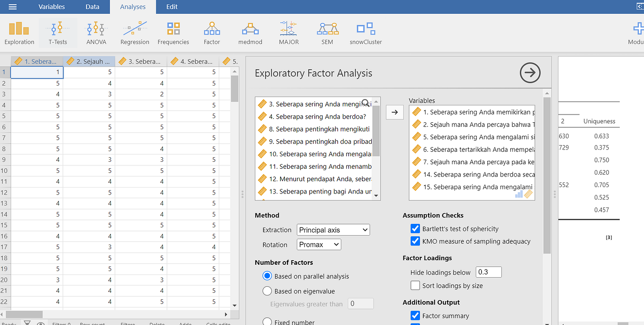The image size is (644, 325).
Task: Open the Factor analyses menu
Action: pyautogui.click(x=212, y=33)
